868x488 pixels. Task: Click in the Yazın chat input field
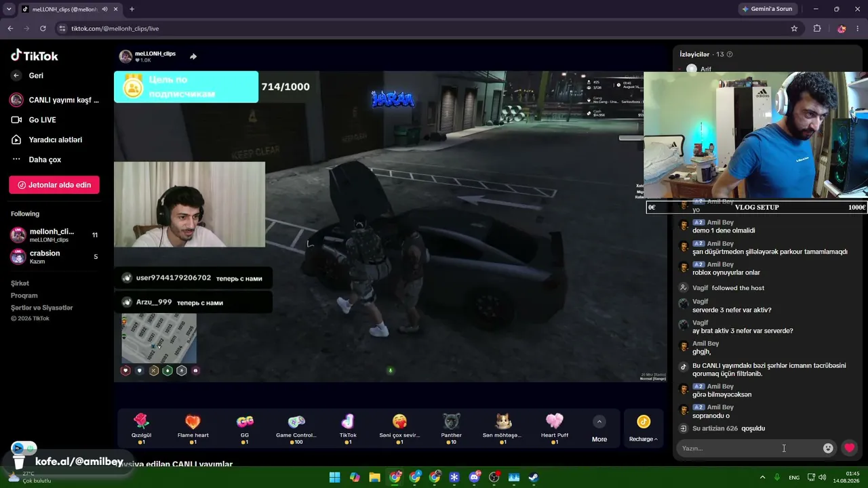pos(749,448)
